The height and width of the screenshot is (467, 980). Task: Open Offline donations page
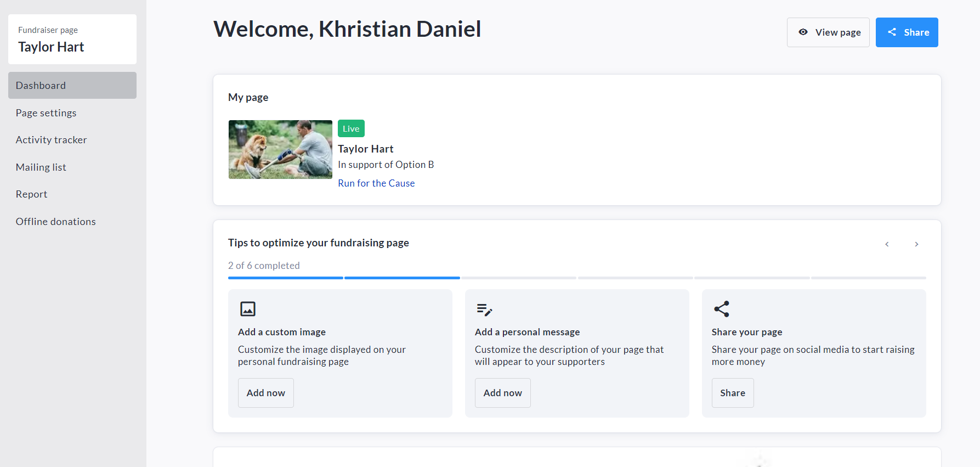click(56, 222)
